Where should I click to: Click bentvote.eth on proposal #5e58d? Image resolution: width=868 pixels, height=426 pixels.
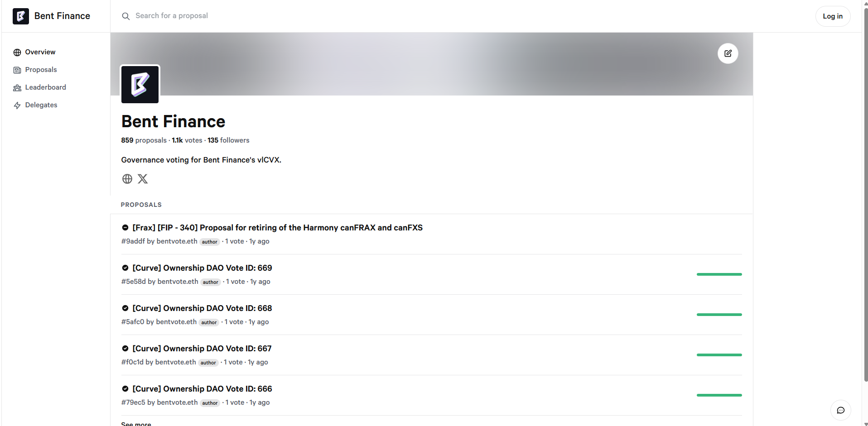(x=178, y=282)
